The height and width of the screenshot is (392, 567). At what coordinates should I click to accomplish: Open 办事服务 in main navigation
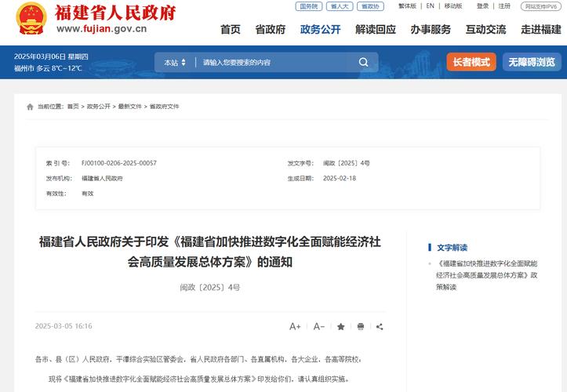pyautogui.click(x=431, y=29)
